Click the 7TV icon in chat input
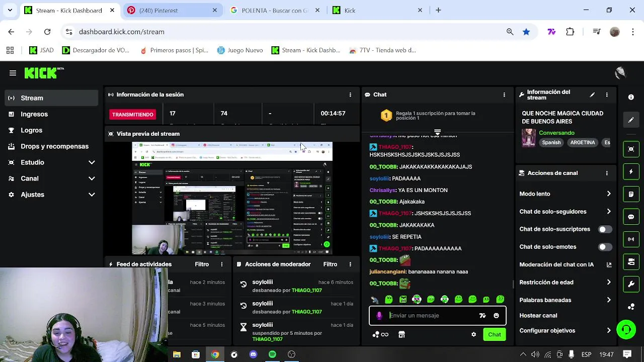644x362 pixels. 482,316
